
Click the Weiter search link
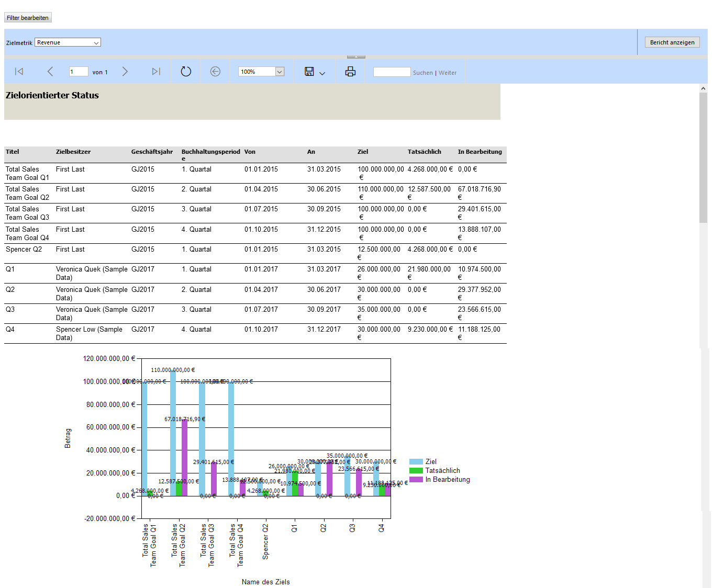448,73
